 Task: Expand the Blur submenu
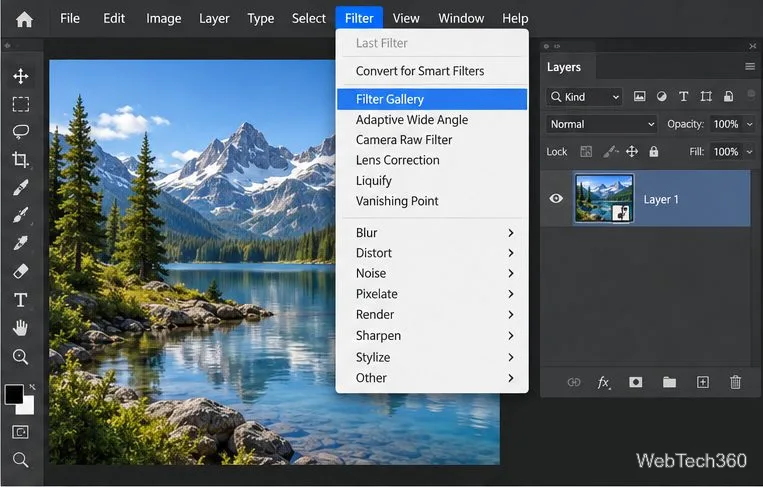(432, 233)
